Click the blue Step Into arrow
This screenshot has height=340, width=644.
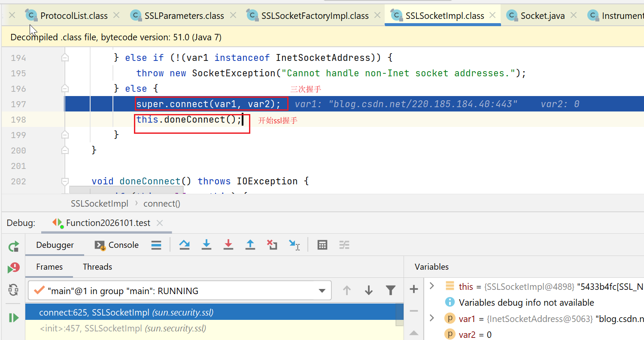click(x=207, y=245)
